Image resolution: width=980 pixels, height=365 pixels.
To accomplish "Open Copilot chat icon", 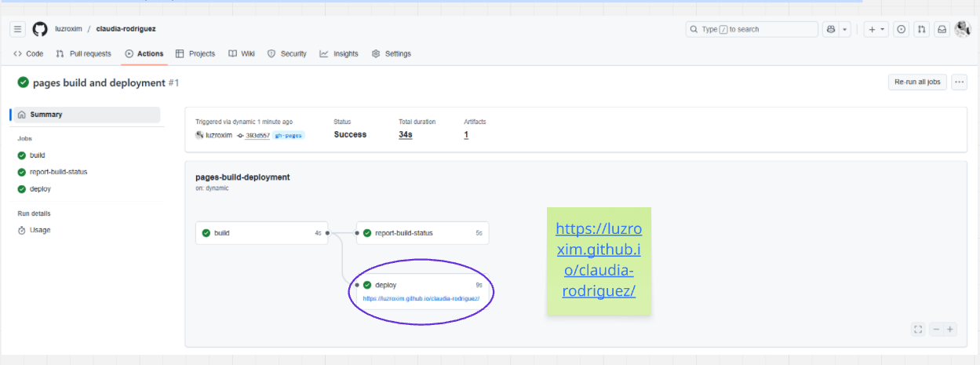I will pos(831,29).
